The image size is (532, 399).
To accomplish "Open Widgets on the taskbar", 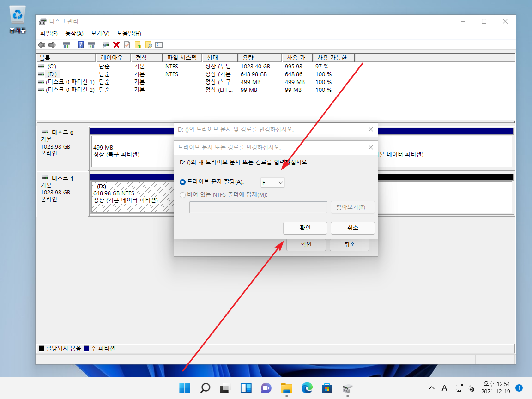I will [246, 388].
